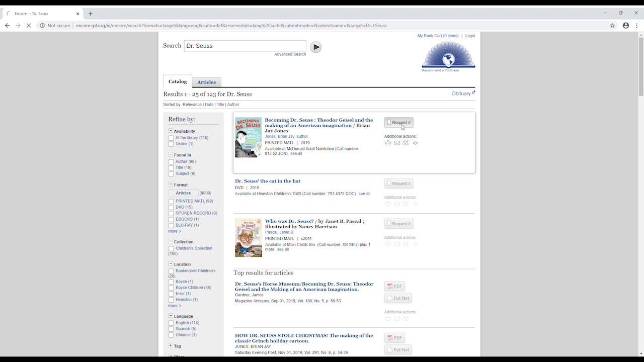Sort results by Relevance
Viewport: 644px width, 362px height.
click(x=192, y=105)
